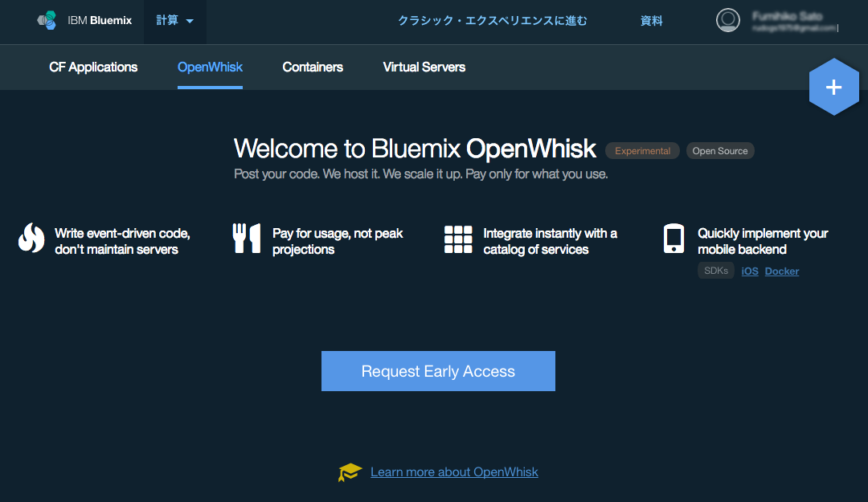
Task: Click 'Integrate instantly with a catalog' text
Action: click(x=551, y=241)
